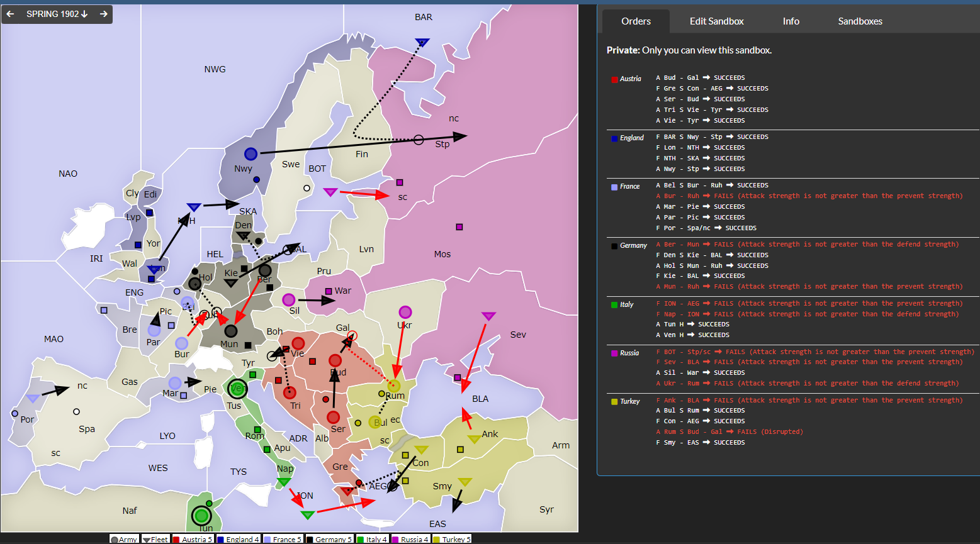Screen dimensions: 980x544
Task: Select the English fleet in North Sea
Action: 194,207
